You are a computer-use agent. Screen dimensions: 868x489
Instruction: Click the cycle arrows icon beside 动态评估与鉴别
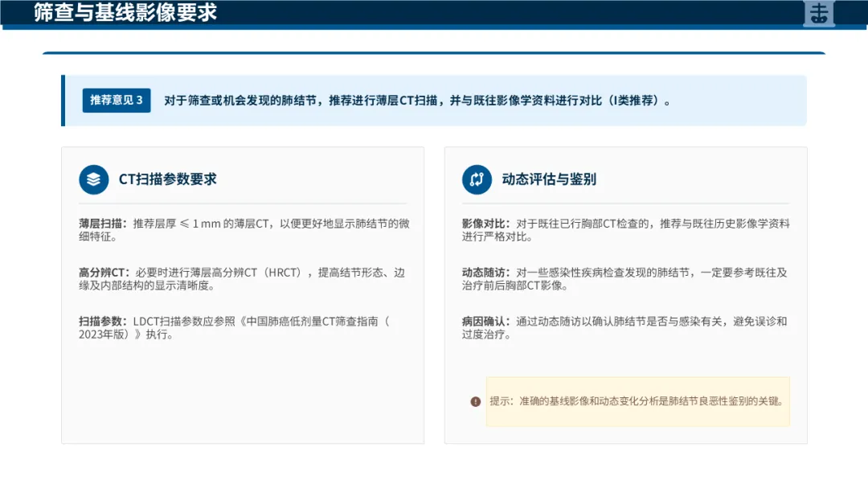(477, 179)
